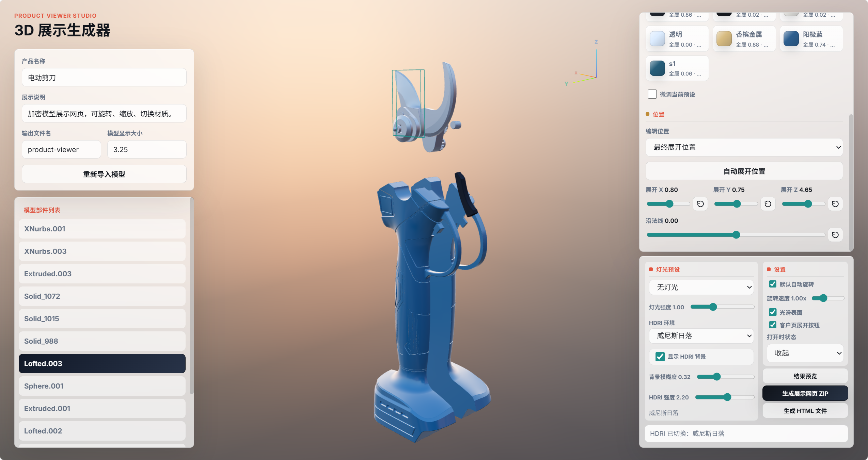
Task: Choose the 透明 material preset
Action: [x=677, y=39]
